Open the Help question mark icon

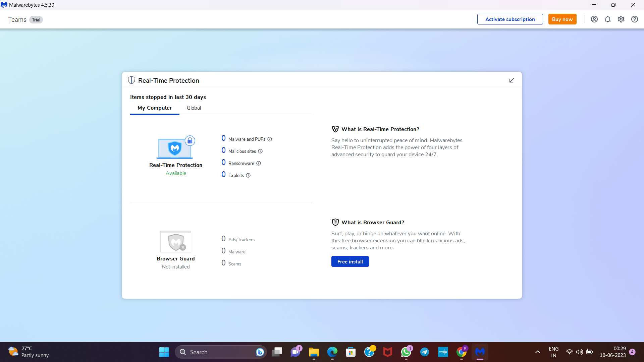[635, 19]
